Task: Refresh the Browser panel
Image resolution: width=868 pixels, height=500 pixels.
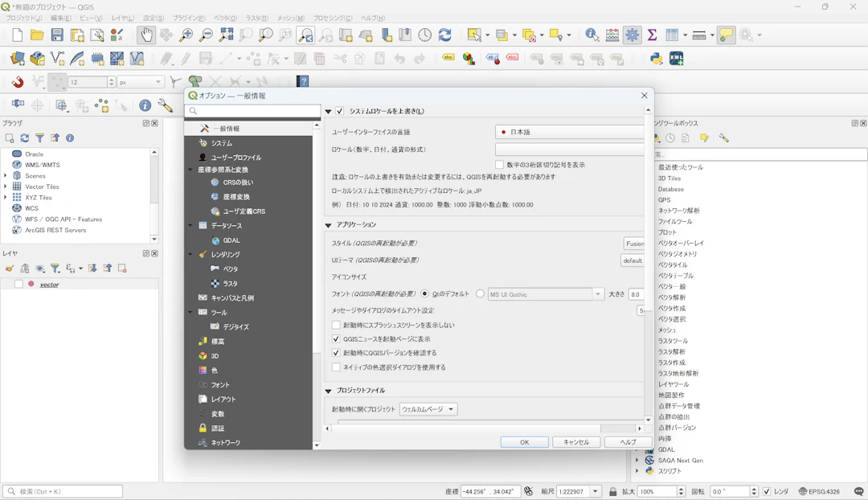Action: [x=25, y=138]
